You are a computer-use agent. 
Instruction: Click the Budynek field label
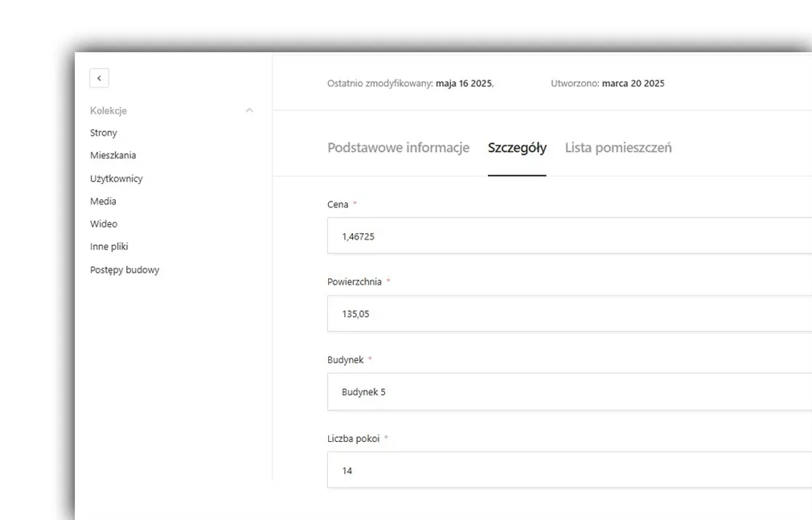346,360
